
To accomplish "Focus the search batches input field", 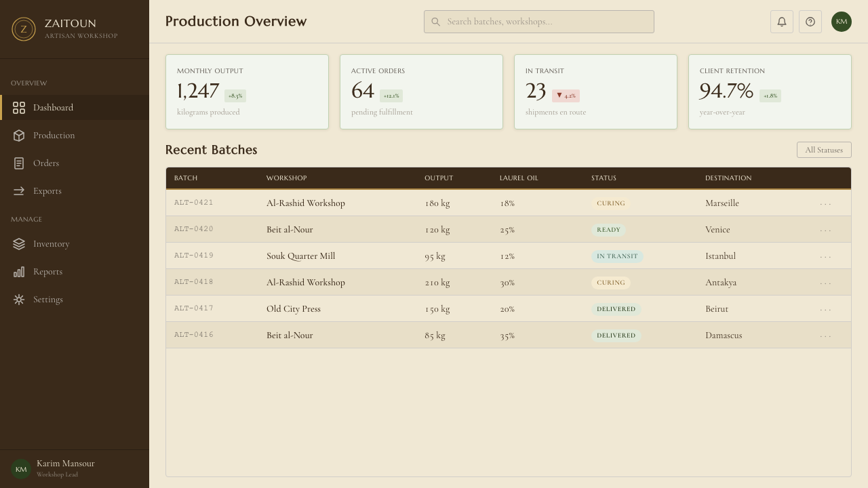I will tap(539, 22).
